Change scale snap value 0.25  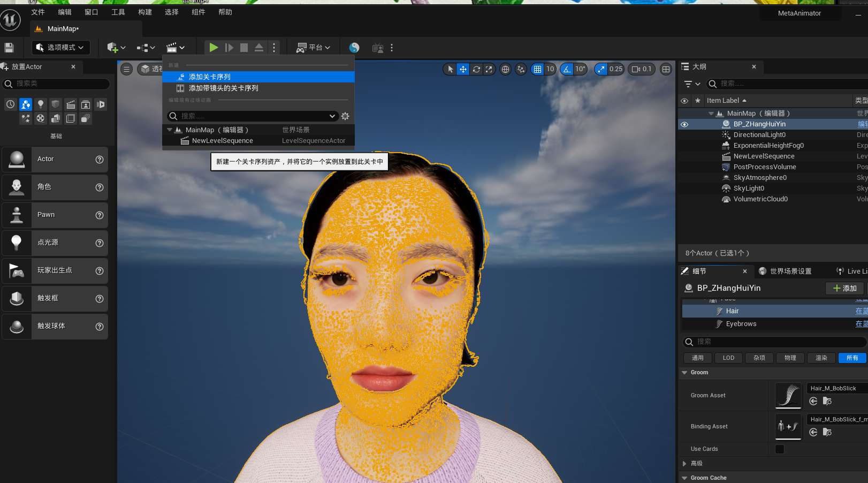pyautogui.click(x=616, y=69)
